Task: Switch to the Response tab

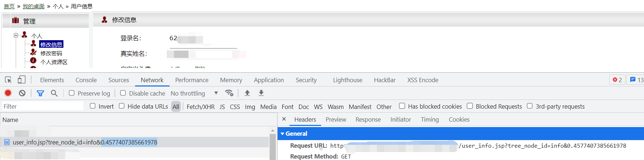Action: (x=368, y=119)
